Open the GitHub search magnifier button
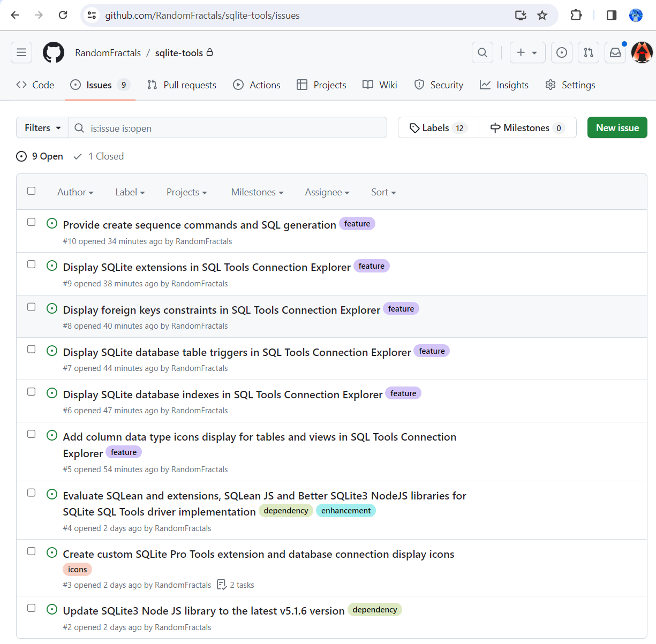Image resolution: width=656 pixels, height=644 pixels. tap(482, 52)
